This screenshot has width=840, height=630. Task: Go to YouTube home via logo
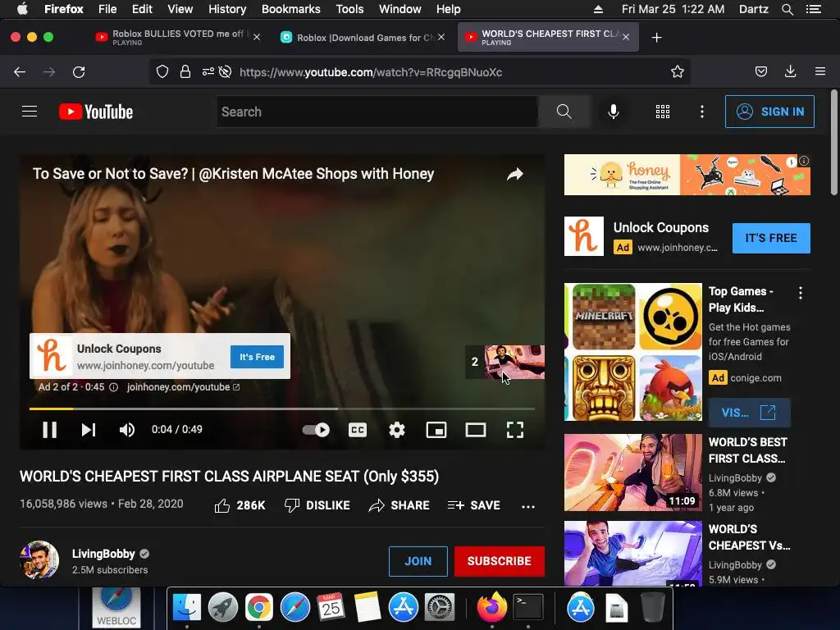[96, 112]
